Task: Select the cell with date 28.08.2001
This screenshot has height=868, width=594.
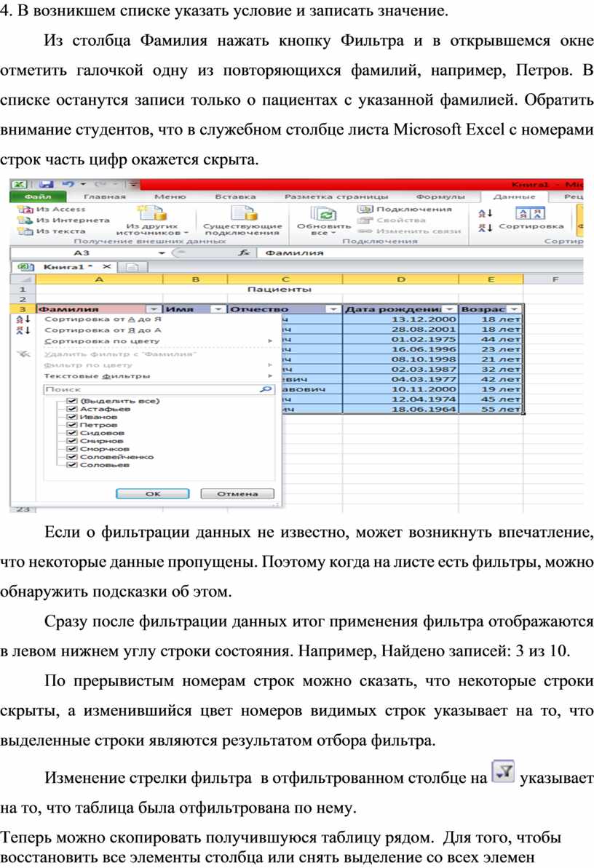Action: 400,330
